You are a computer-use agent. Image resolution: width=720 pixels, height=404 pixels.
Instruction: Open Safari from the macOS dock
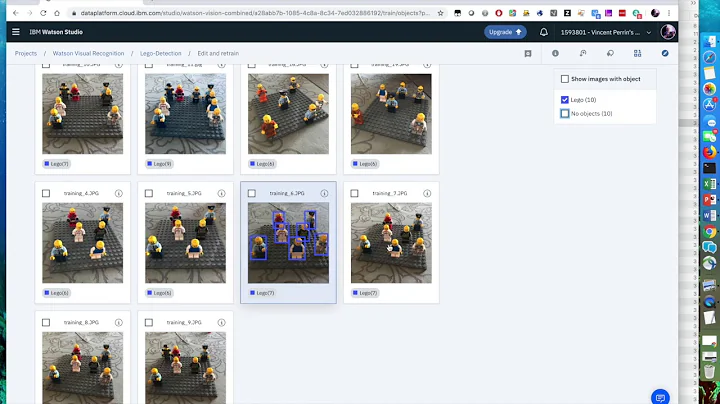tap(709, 57)
